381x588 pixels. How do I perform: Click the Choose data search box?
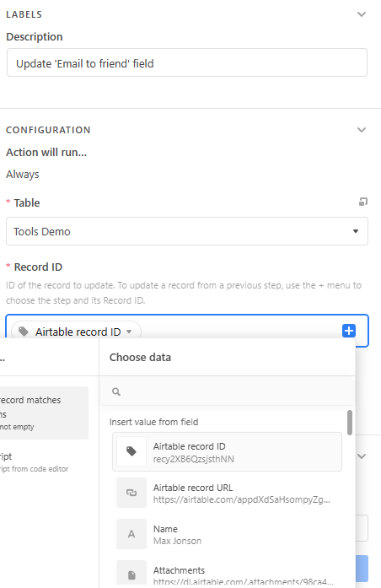pyautogui.click(x=227, y=392)
